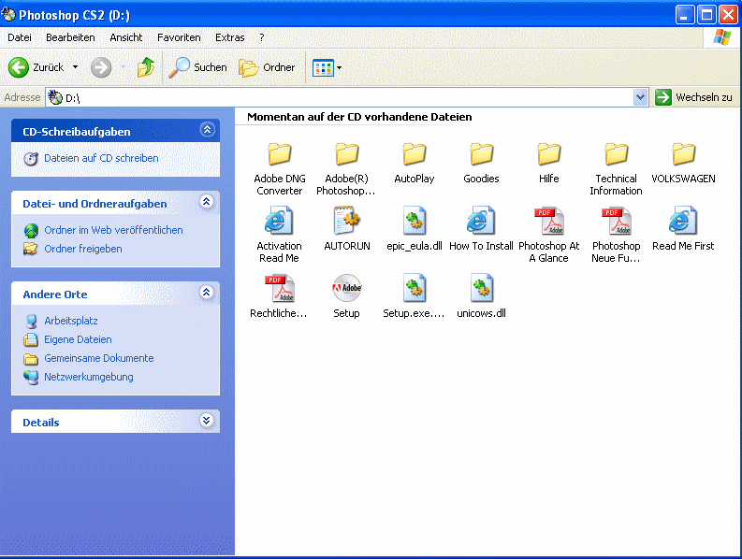Select the Setup.exe.... file
The height and width of the screenshot is (560, 742).
[x=415, y=296]
